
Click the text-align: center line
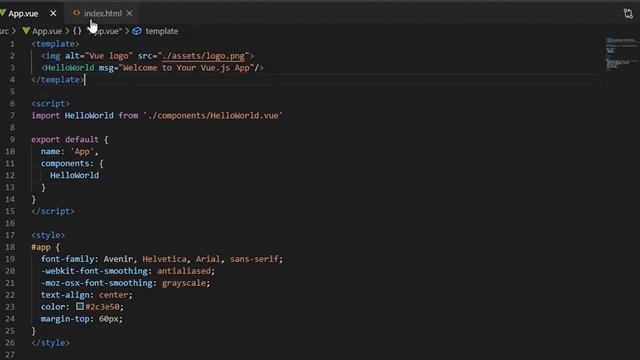point(87,295)
